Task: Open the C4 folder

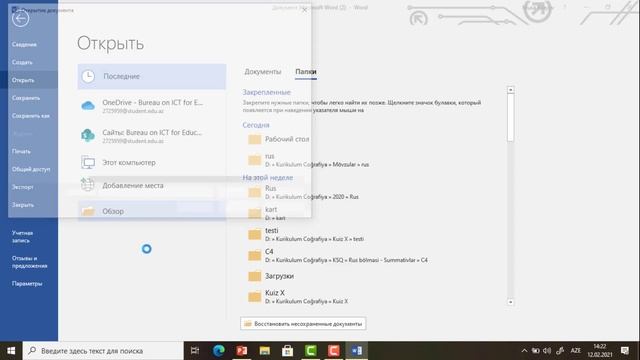Action: pos(338,256)
